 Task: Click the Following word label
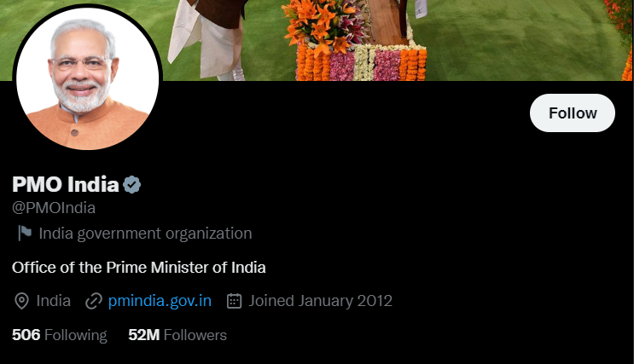click(76, 335)
